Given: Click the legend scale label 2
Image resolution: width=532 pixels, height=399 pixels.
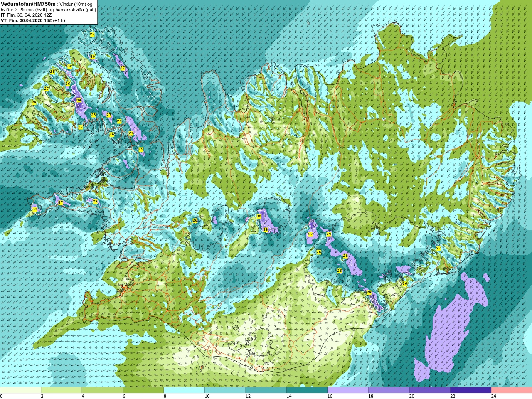Looking at the screenshot, I should [42, 396].
